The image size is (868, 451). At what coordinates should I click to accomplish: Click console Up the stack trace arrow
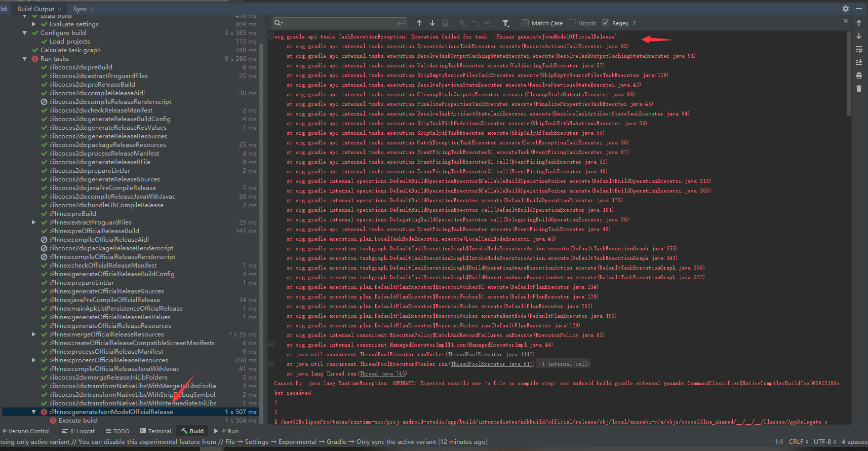(x=859, y=23)
